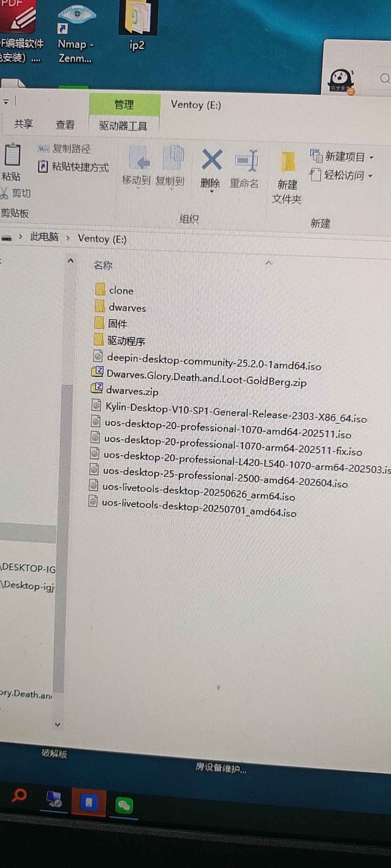Select uos-desktop-20-professional-L420-L540 ISO file
This screenshot has width=391, height=868.
pos(240,463)
